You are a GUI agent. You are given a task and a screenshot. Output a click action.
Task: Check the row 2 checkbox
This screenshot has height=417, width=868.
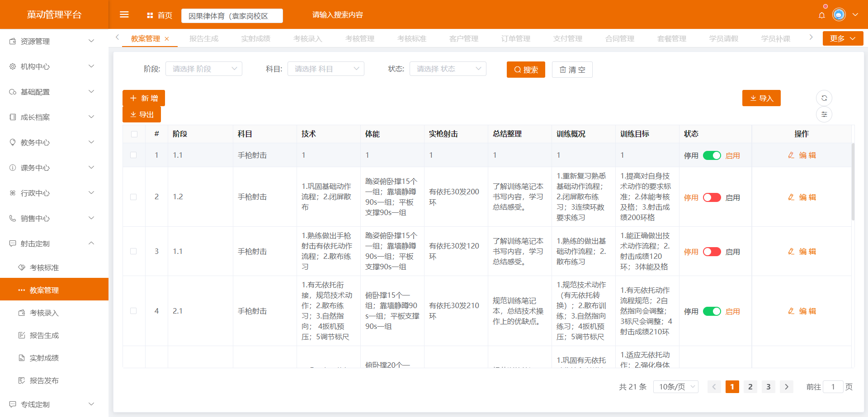coord(133,197)
